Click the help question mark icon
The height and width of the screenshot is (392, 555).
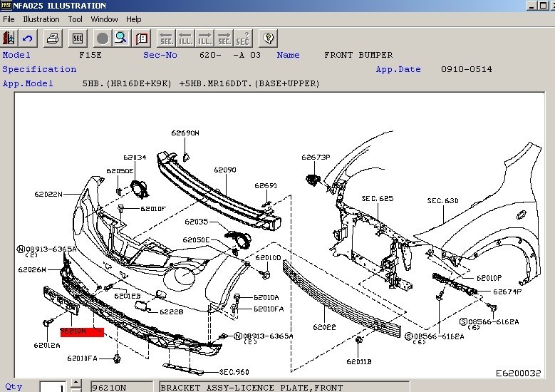coord(269,38)
